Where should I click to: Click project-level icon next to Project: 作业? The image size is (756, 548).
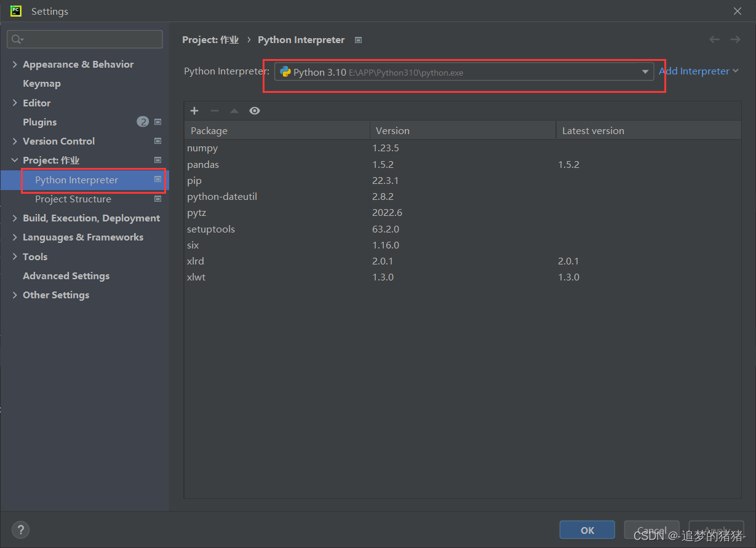[158, 160]
